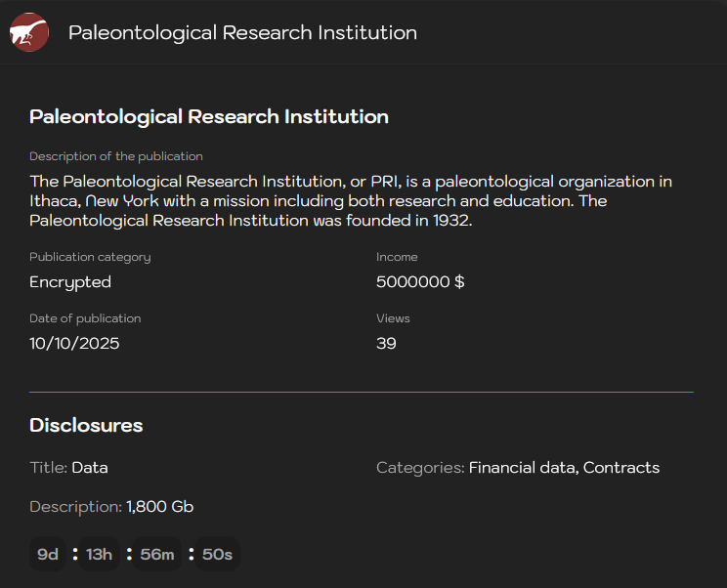The height and width of the screenshot is (588, 727).
Task: Select the 'Encrypted' category value
Action: (x=70, y=282)
